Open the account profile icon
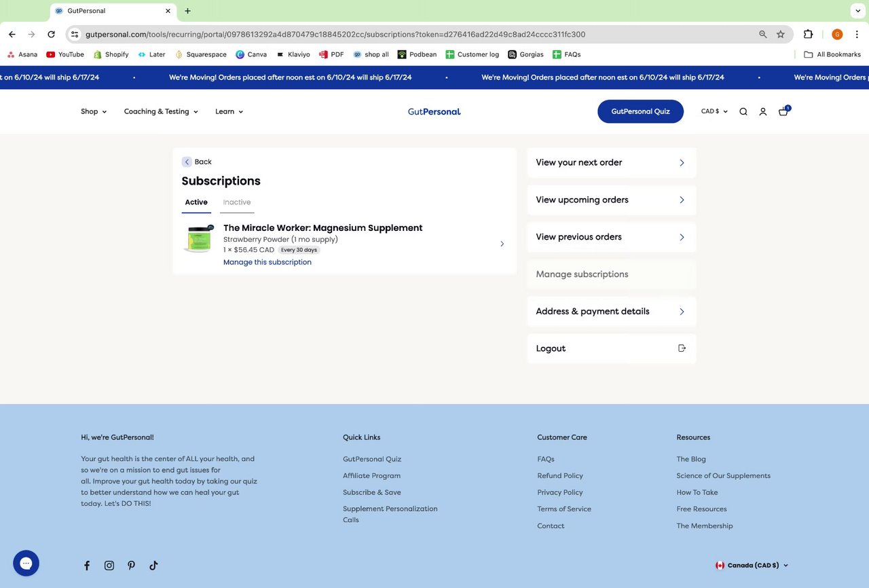This screenshot has height=588, width=869. click(763, 112)
